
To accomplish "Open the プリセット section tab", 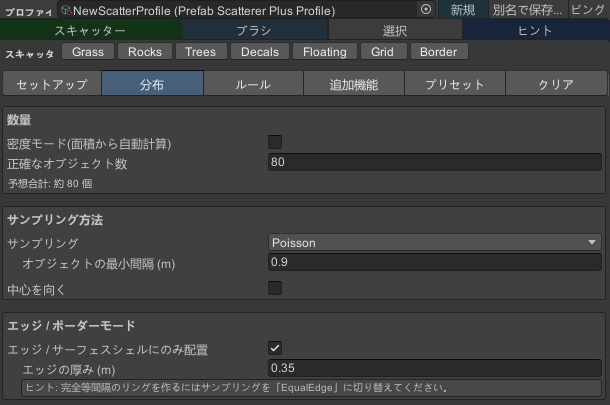I will [x=455, y=83].
